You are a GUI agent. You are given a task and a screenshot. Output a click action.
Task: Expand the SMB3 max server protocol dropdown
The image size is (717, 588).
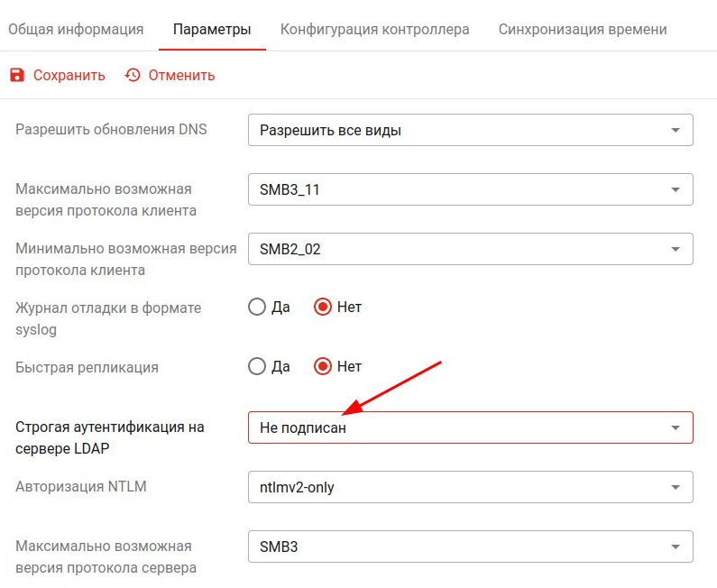point(470,547)
